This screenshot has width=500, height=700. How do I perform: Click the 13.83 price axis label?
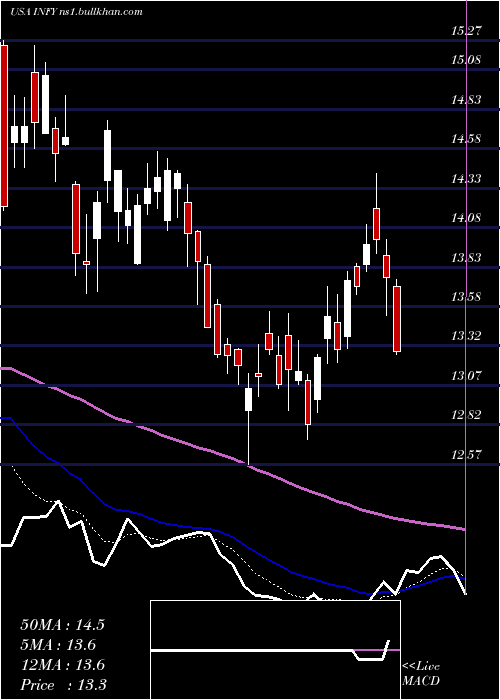[466, 258]
